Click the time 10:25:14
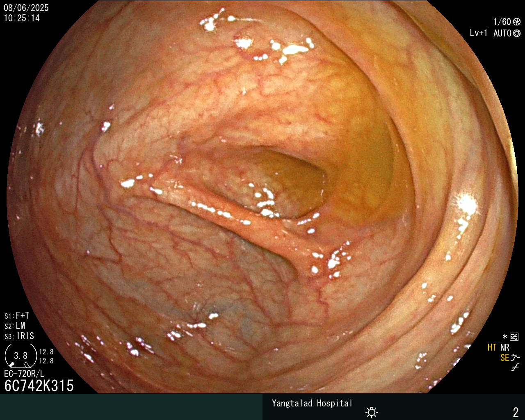 coord(22,18)
